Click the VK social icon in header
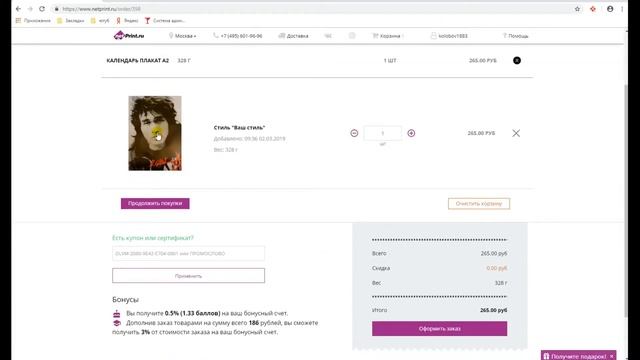This screenshot has width=640, height=360. (x=328, y=36)
